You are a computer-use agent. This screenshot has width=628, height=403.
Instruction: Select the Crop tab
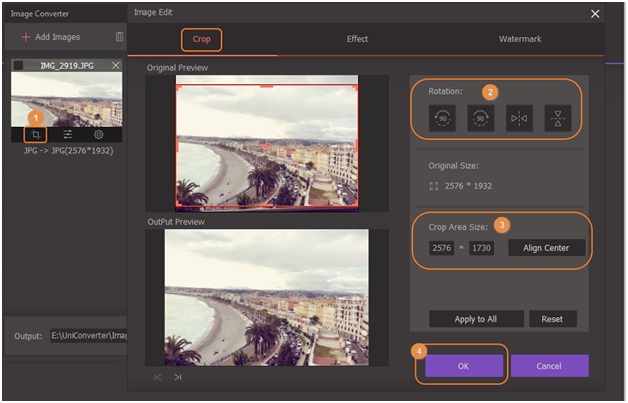[x=201, y=39]
